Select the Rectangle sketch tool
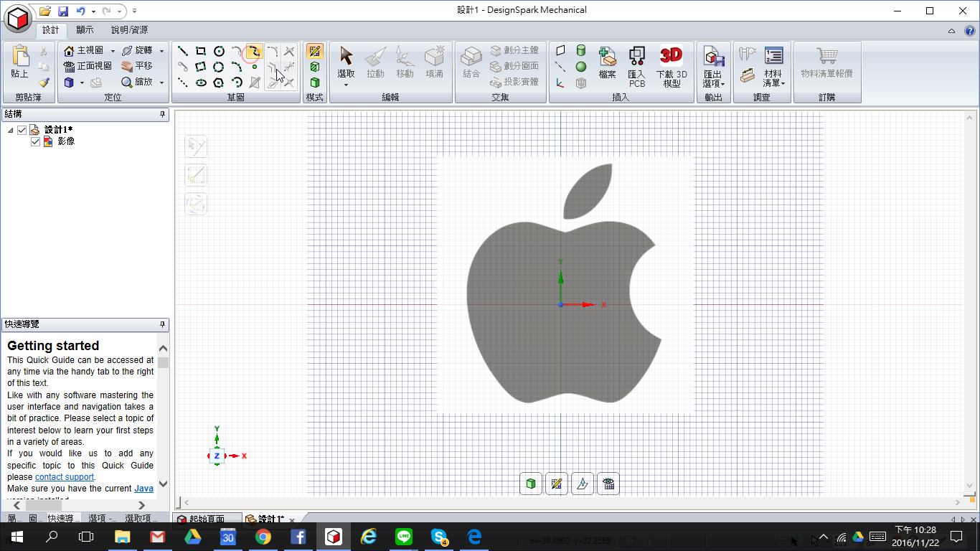 click(x=201, y=51)
